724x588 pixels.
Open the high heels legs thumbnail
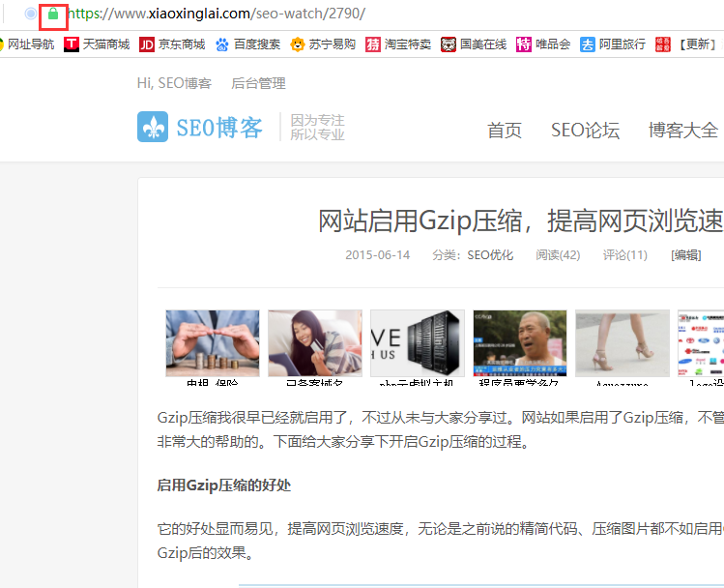tap(623, 343)
